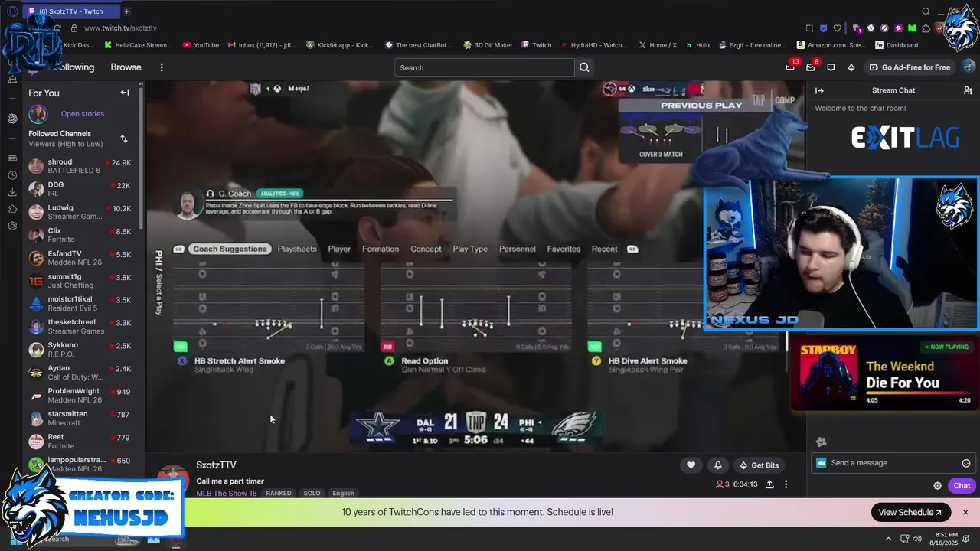Click Go Ad-Free for Free button

point(910,67)
